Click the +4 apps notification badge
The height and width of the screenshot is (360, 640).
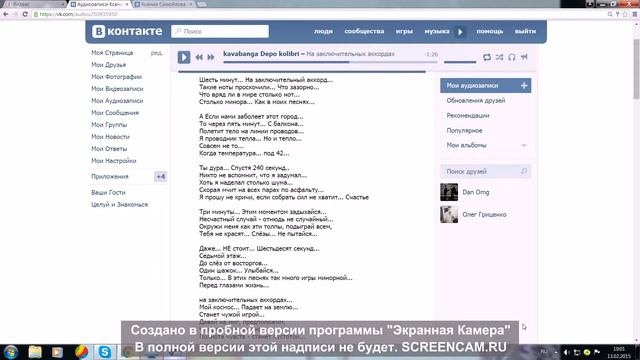click(160, 177)
